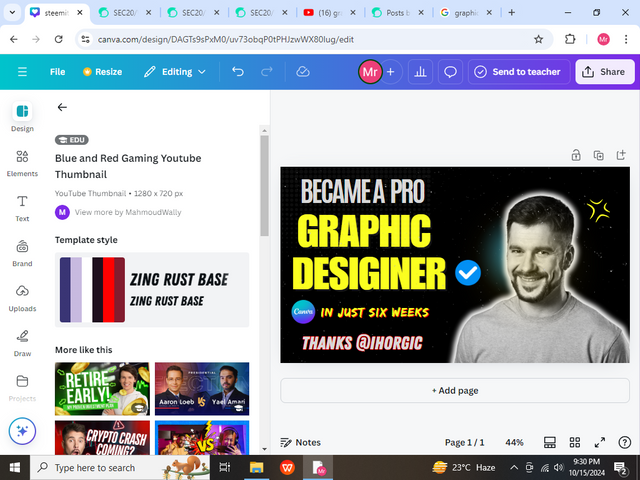Image resolution: width=640 pixels, height=480 pixels.
Task: Lock the page with the lock icon
Action: pyautogui.click(x=576, y=155)
